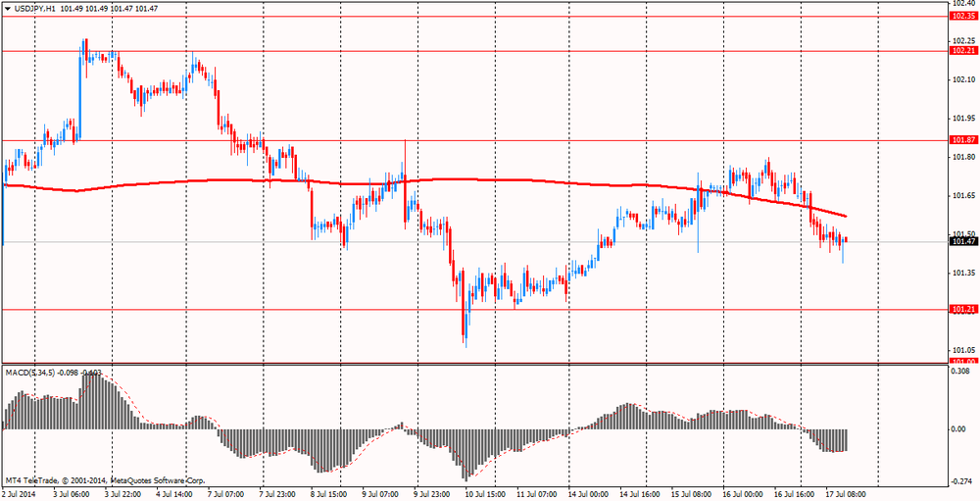Click the 16 Jul 00:00 time label
The height and width of the screenshot is (501, 980).
[x=743, y=494]
